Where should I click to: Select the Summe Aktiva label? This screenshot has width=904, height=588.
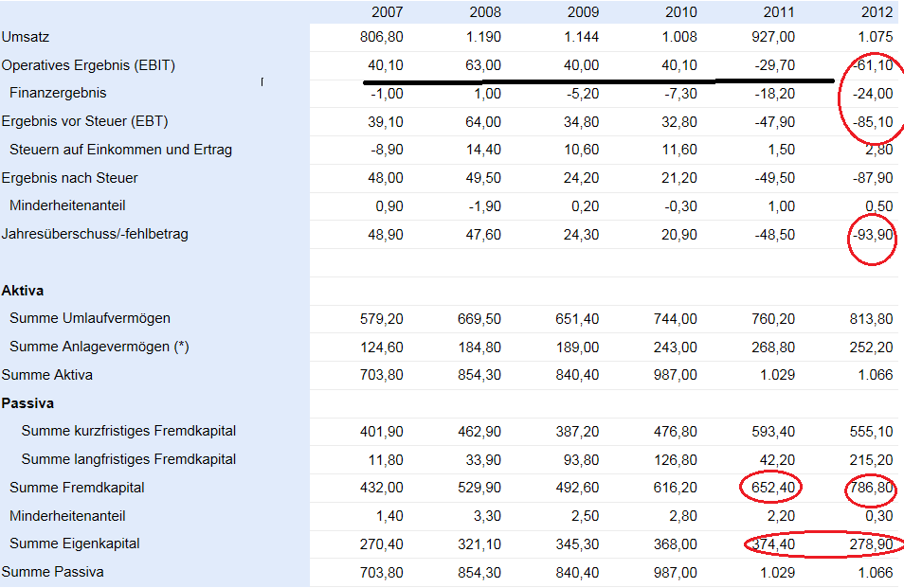coord(46,375)
